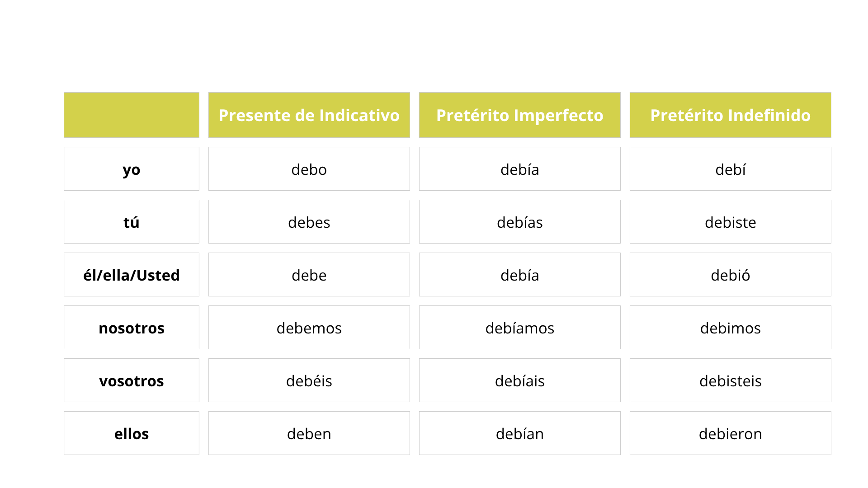This screenshot has width=868, height=488.
Task: Select the 'vosotros' row label
Action: pyautogui.click(x=132, y=380)
